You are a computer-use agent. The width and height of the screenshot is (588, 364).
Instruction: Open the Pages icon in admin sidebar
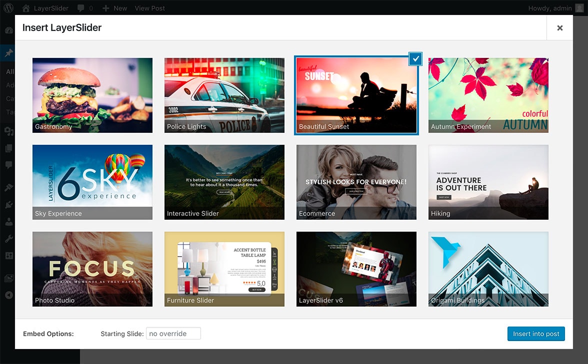8,148
